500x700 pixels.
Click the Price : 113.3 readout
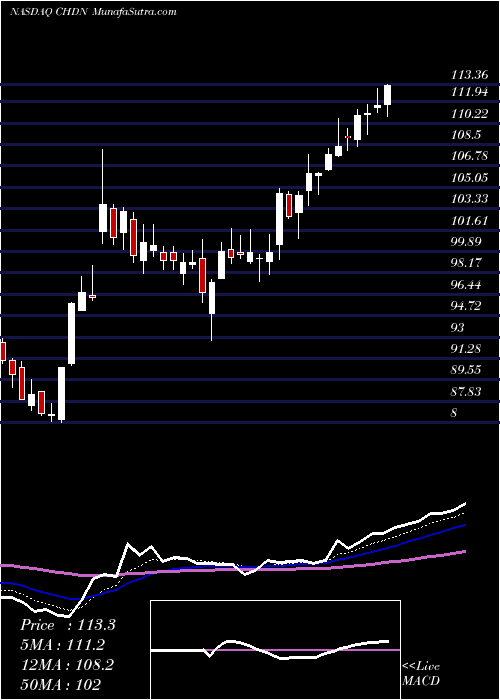tap(68, 625)
